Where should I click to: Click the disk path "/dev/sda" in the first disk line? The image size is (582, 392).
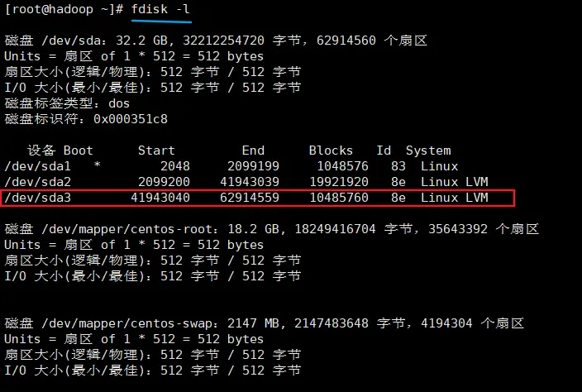[x=71, y=40]
